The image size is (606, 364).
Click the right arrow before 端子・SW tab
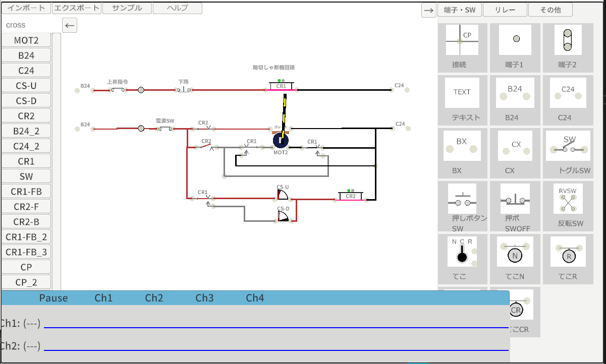(x=429, y=10)
